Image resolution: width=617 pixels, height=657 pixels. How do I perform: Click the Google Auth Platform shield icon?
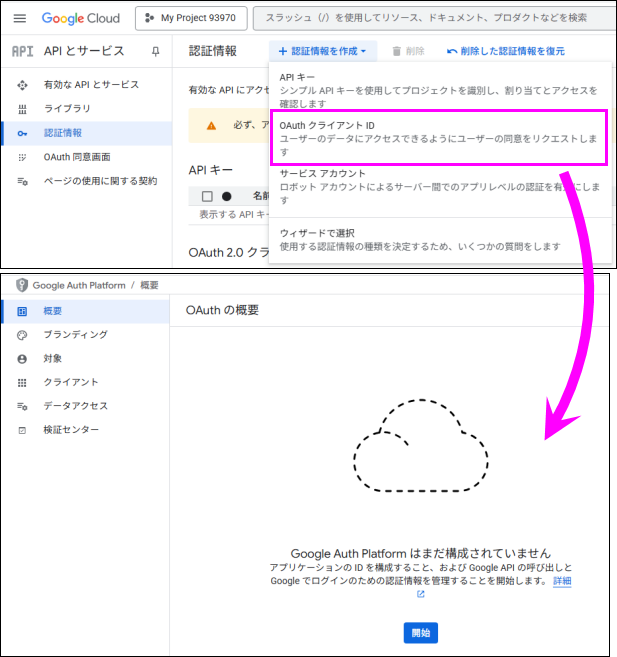(22, 285)
